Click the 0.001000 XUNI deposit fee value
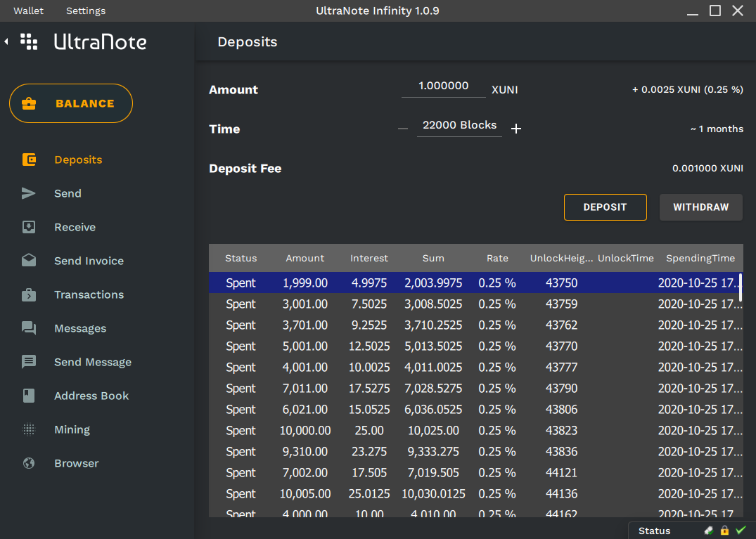This screenshot has width=756, height=539. click(707, 168)
